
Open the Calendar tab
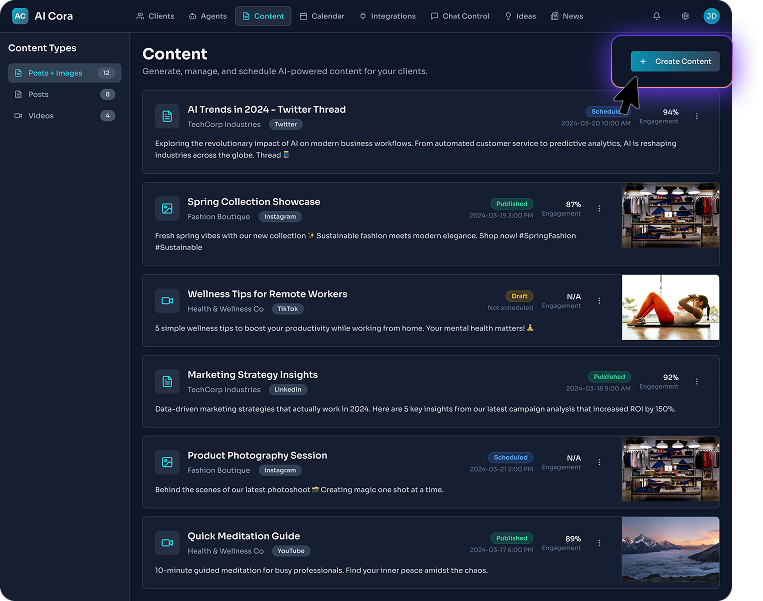coord(322,16)
